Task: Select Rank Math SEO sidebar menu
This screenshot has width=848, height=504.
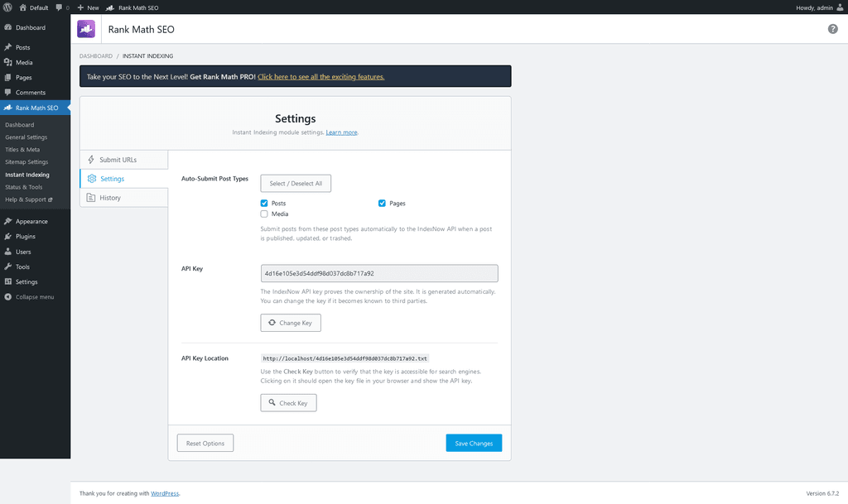Action: pos(35,108)
